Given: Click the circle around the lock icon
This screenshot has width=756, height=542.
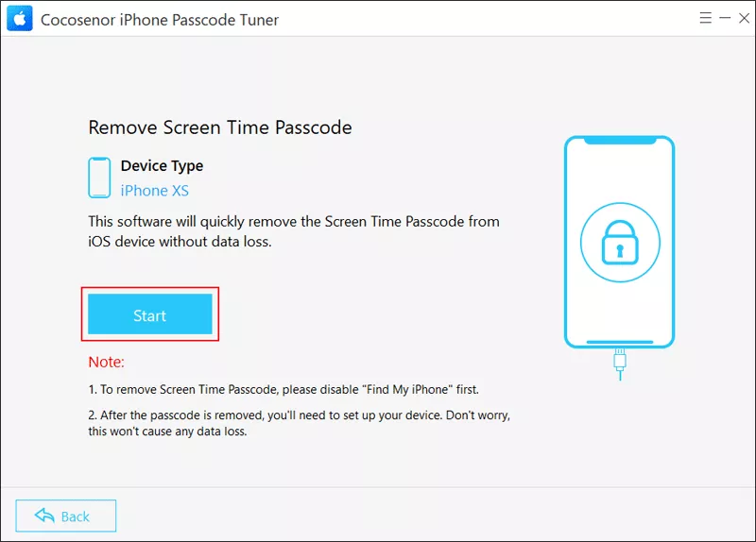Looking at the screenshot, I should pos(620,243).
